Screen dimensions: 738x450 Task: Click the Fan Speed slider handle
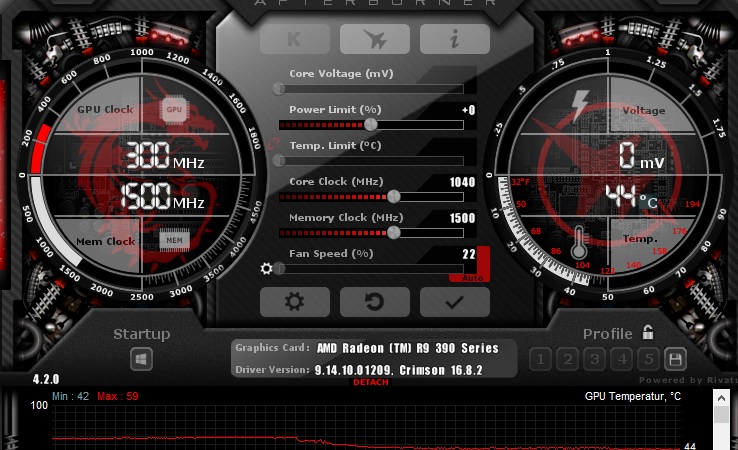click(x=280, y=268)
